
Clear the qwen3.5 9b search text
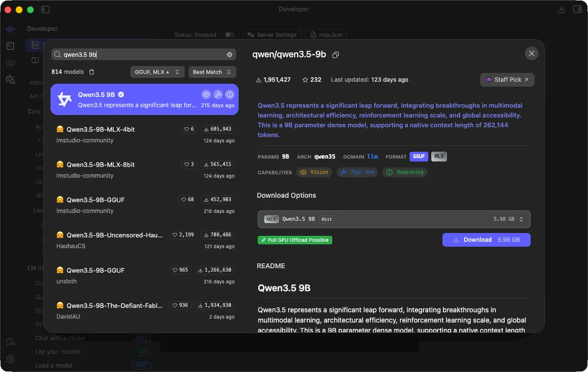229,55
